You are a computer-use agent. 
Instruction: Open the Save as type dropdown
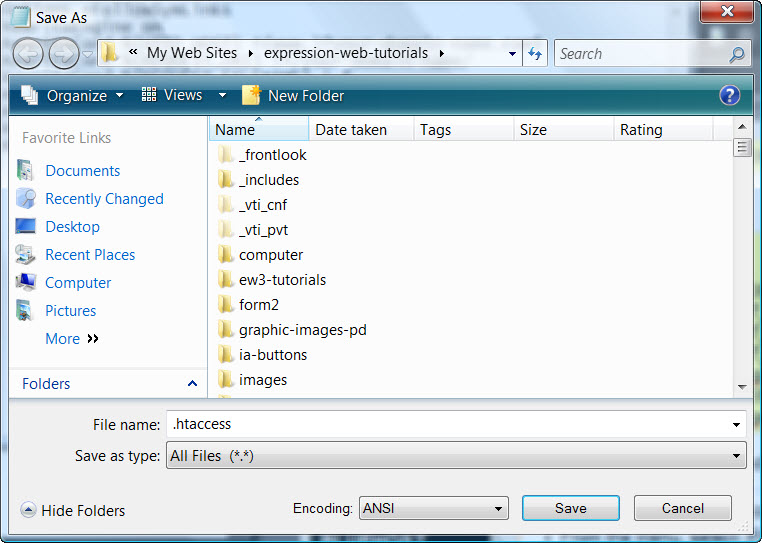point(456,455)
